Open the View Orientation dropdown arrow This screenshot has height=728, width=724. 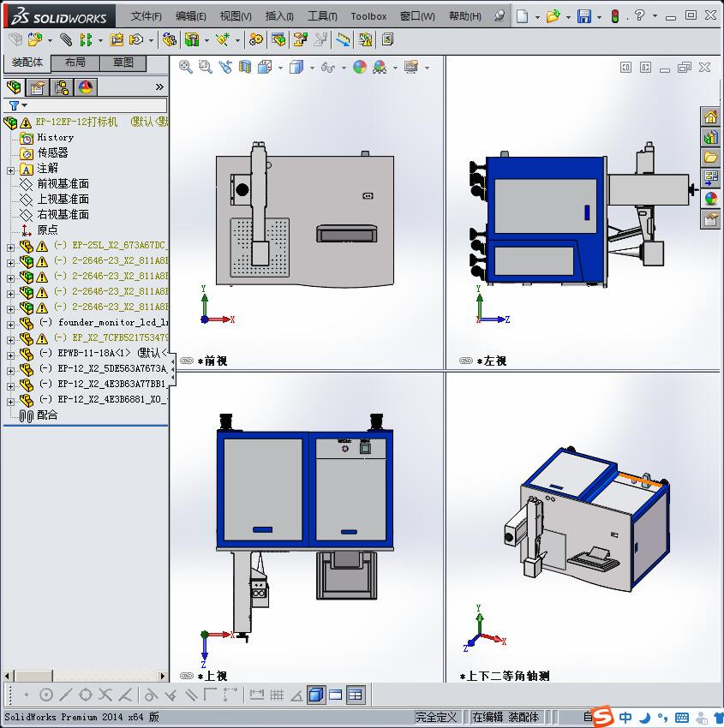pos(280,69)
